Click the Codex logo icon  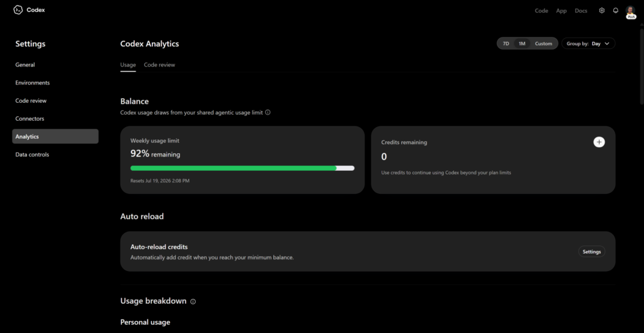(18, 10)
